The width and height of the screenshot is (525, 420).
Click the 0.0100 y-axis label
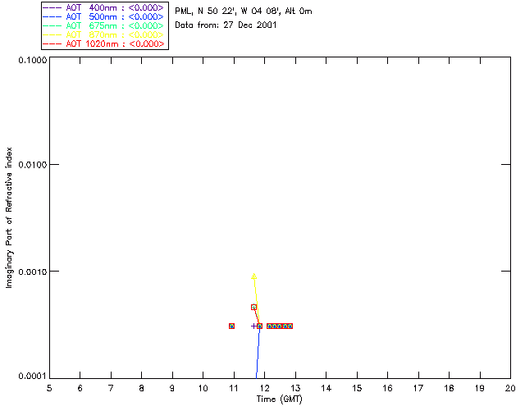tap(33, 164)
